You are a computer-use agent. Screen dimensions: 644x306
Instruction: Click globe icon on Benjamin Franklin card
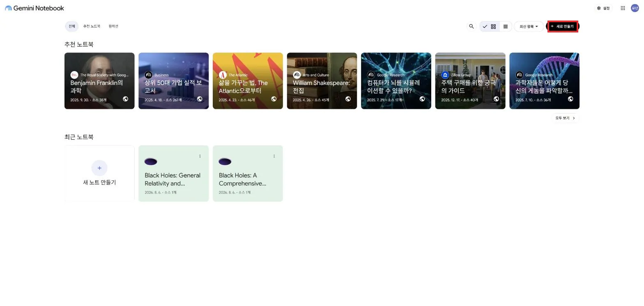pos(125,99)
